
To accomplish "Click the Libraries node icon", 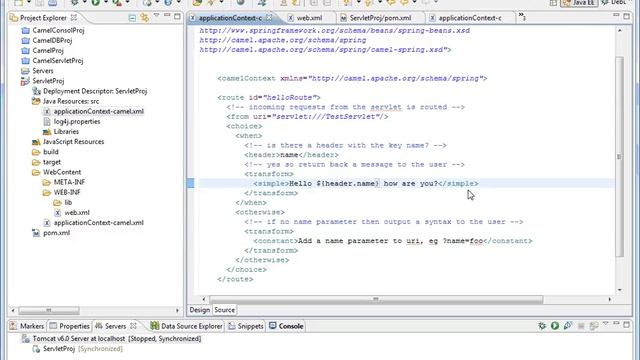I will pos(47,131).
